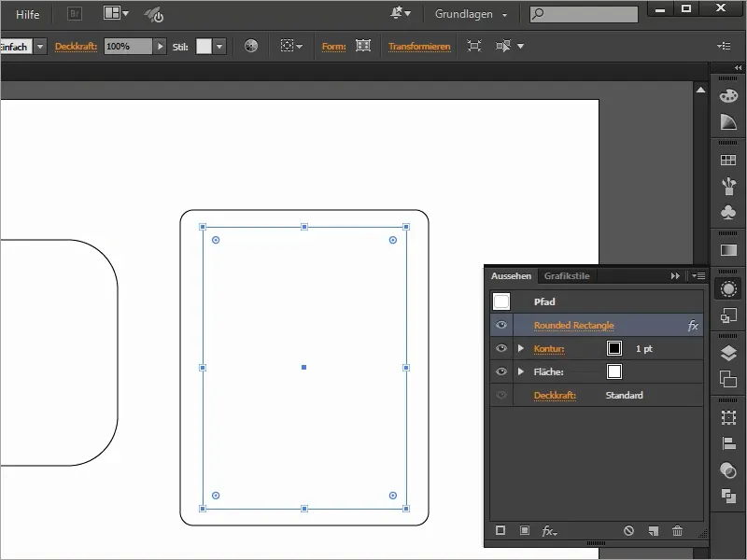Open the Swatches panel icon
747x560 pixels.
[x=728, y=160]
